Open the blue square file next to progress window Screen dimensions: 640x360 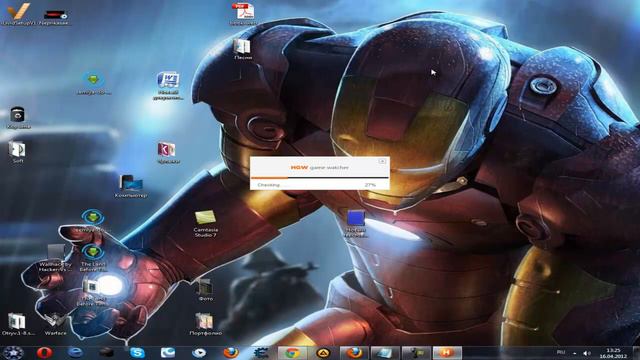click(x=356, y=218)
